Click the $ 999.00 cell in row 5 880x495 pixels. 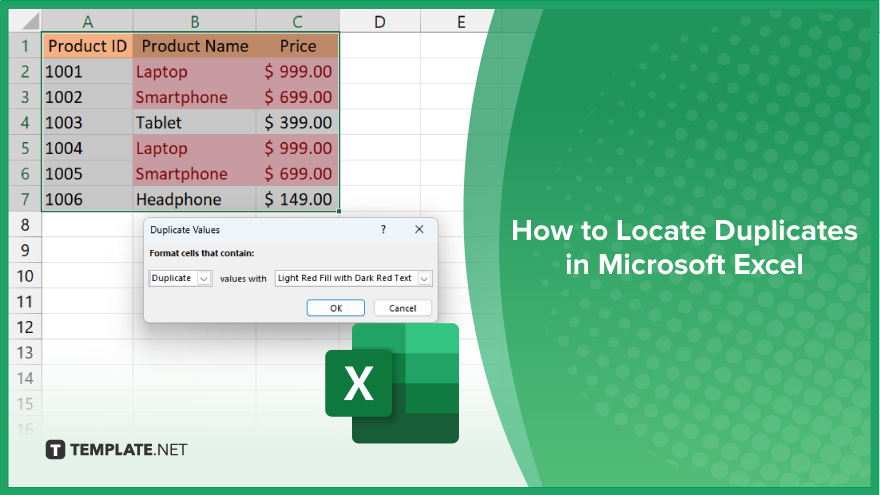tap(297, 148)
